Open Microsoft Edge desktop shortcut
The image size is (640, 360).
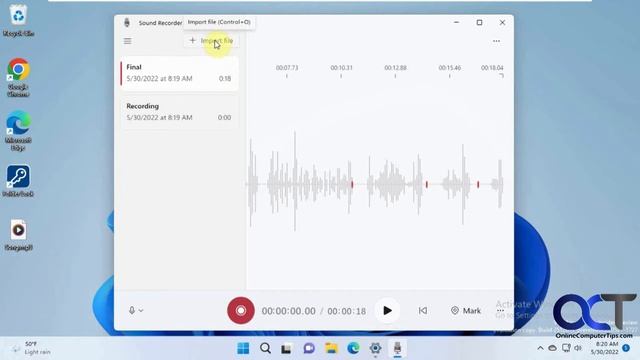(x=18, y=131)
